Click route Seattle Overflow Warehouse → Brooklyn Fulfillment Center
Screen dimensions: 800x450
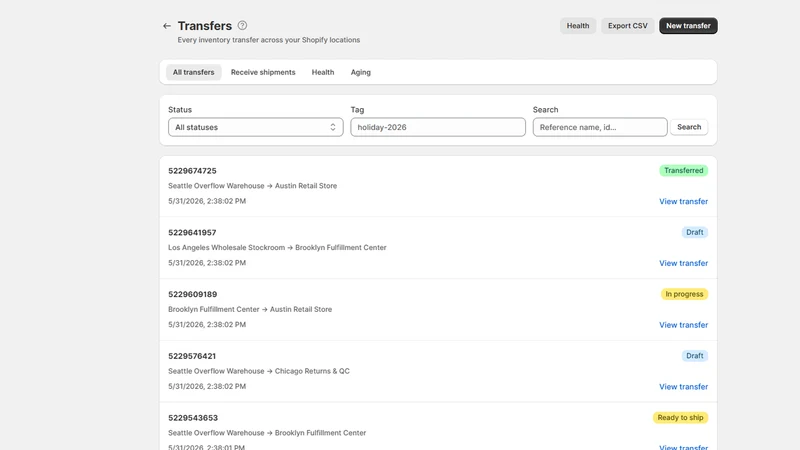(x=267, y=433)
